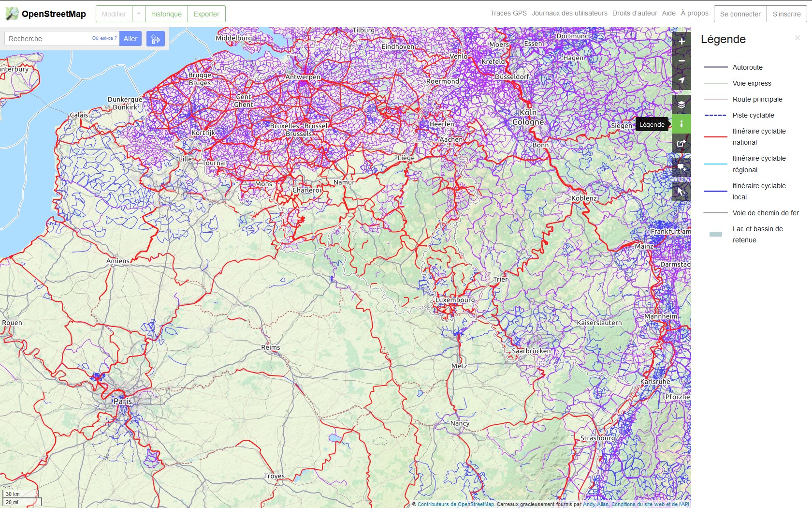Add a note to the map
The image size is (812, 508).
coord(681,167)
